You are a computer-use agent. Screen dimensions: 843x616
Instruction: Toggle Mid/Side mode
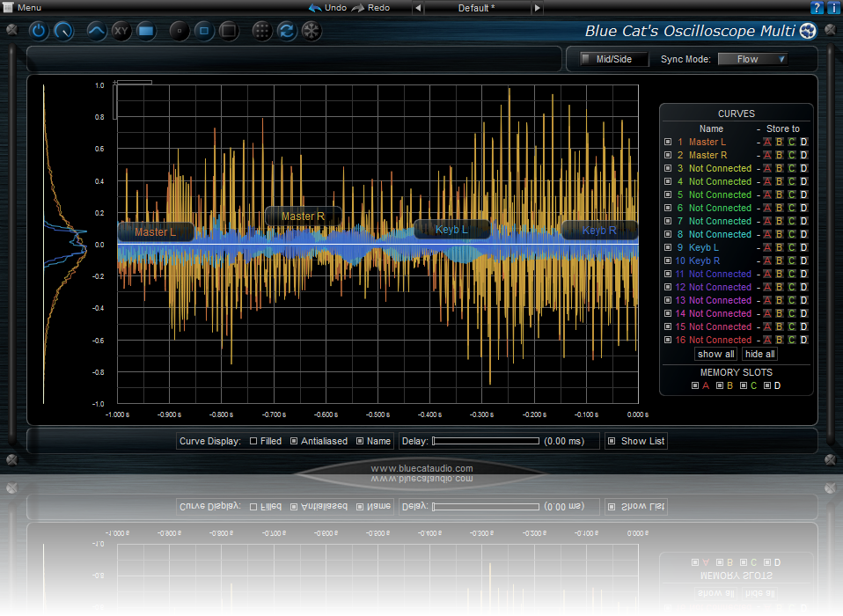click(611, 58)
